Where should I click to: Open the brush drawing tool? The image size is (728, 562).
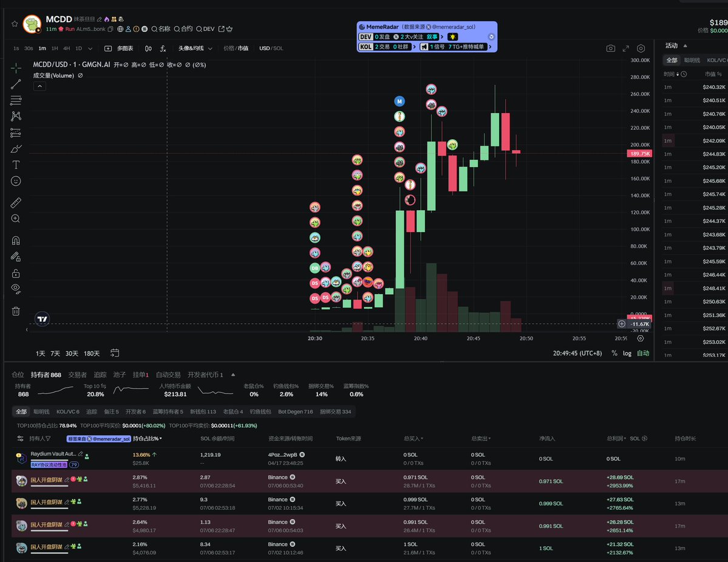pos(16,149)
